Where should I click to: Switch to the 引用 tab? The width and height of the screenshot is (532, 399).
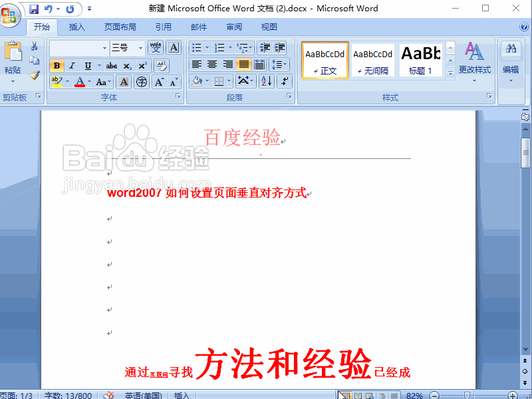tap(164, 27)
